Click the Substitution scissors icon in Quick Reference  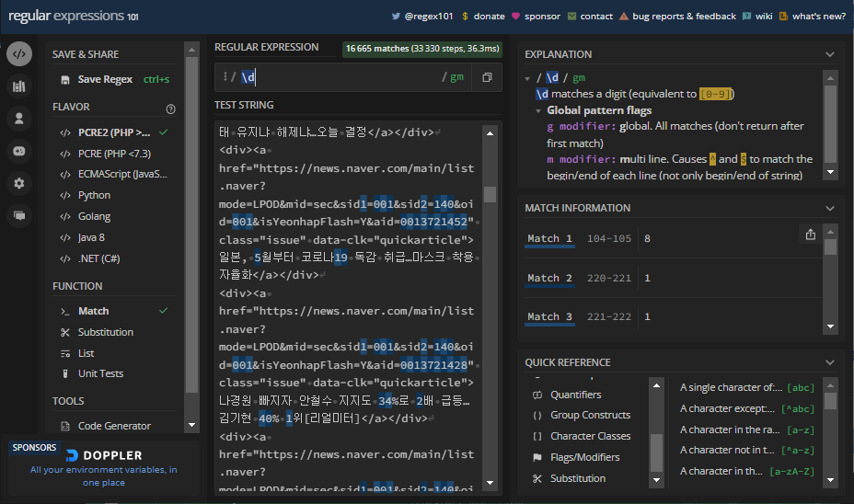point(537,479)
